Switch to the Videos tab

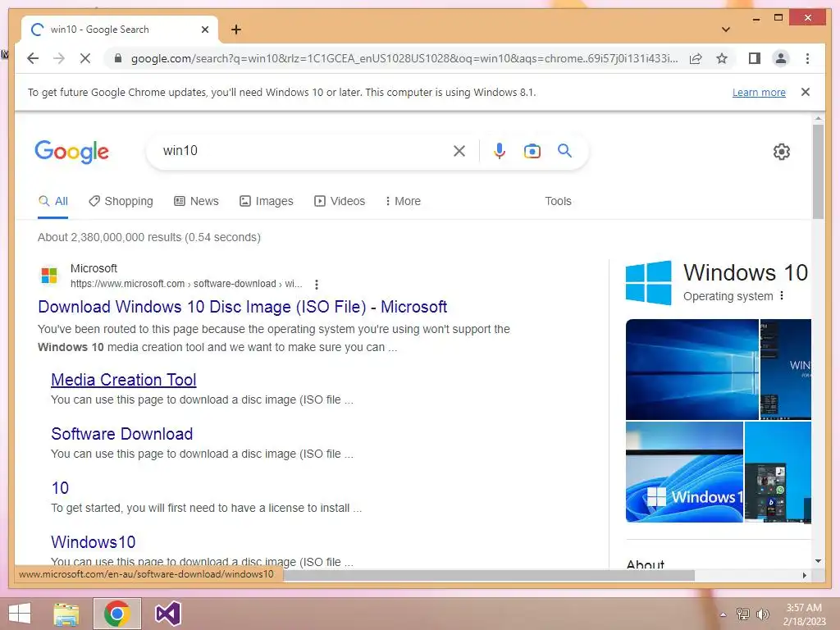(x=340, y=202)
